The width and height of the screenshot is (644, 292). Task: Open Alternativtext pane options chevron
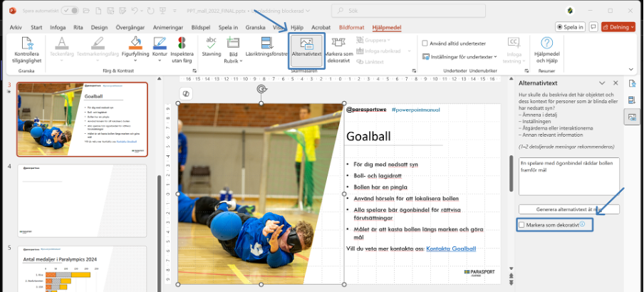[x=602, y=83]
